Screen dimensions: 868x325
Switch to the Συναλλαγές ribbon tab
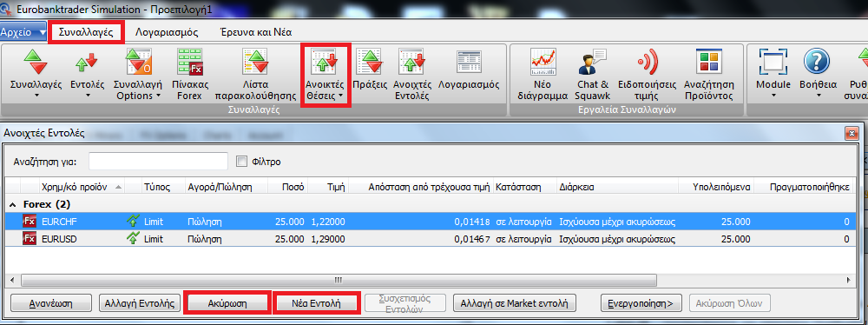pos(86,32)
